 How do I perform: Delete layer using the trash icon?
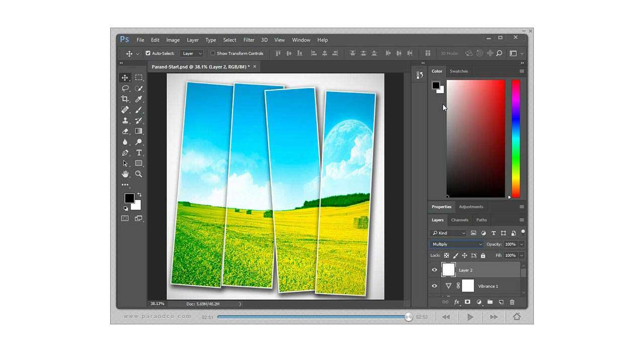(x=513, y=302)
